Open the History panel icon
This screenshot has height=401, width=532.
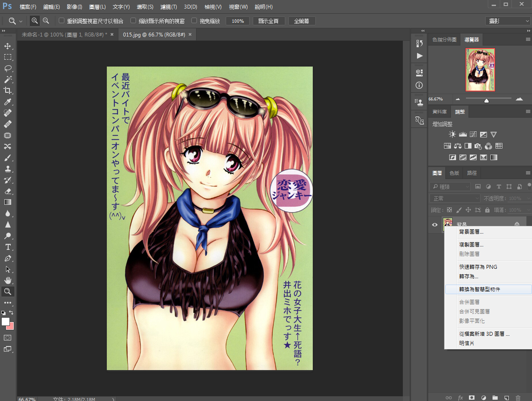[420, 43]
